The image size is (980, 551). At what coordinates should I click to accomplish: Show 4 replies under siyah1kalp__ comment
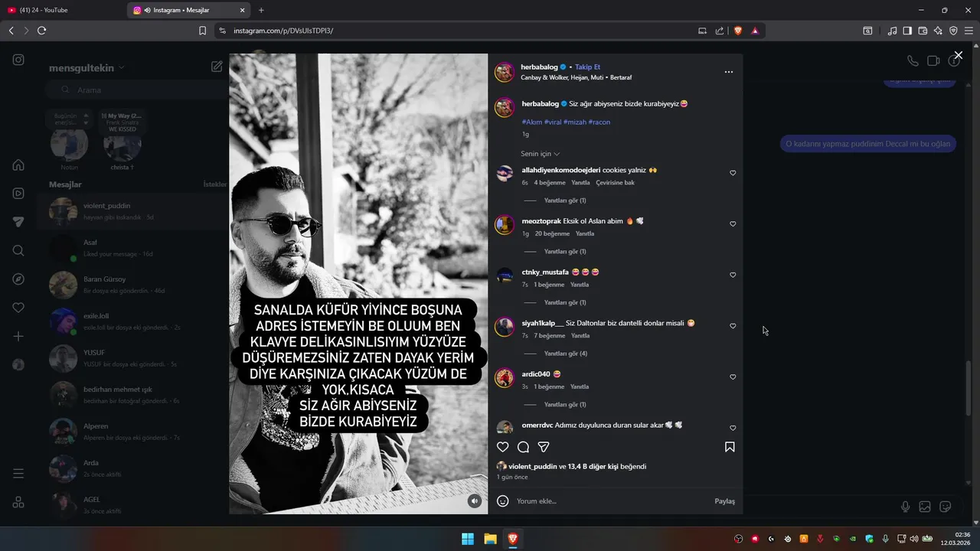(565, 354)
